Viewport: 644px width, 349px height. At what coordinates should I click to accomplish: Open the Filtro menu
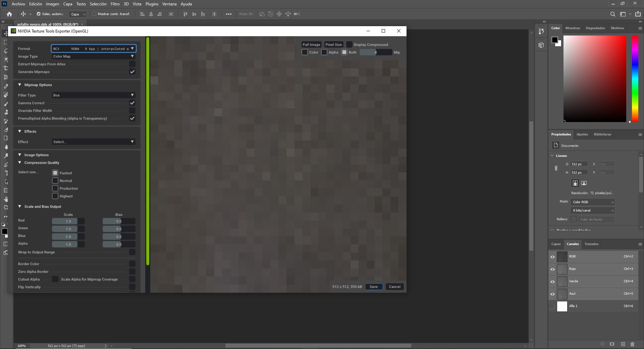coord(115,4)
